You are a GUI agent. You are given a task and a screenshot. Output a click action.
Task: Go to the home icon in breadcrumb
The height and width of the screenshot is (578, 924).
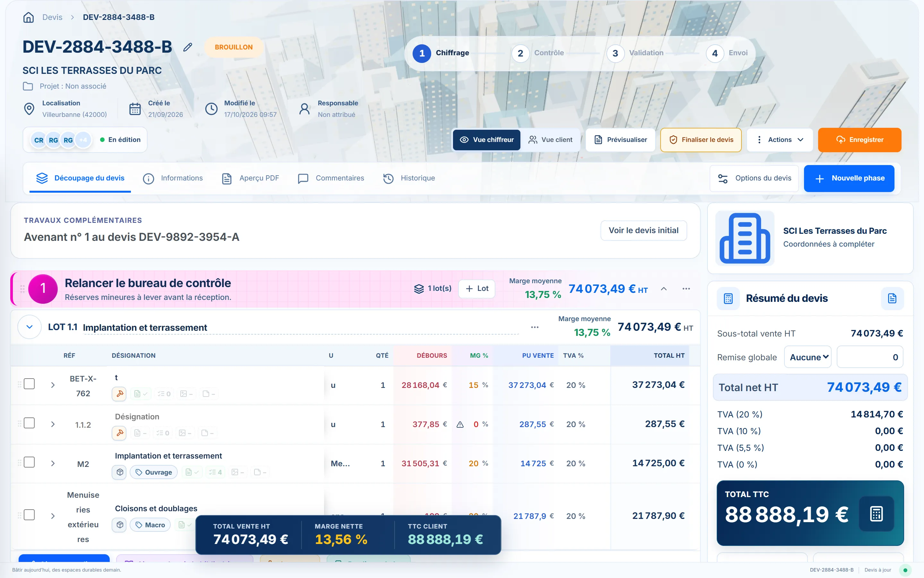pos(29,17)
